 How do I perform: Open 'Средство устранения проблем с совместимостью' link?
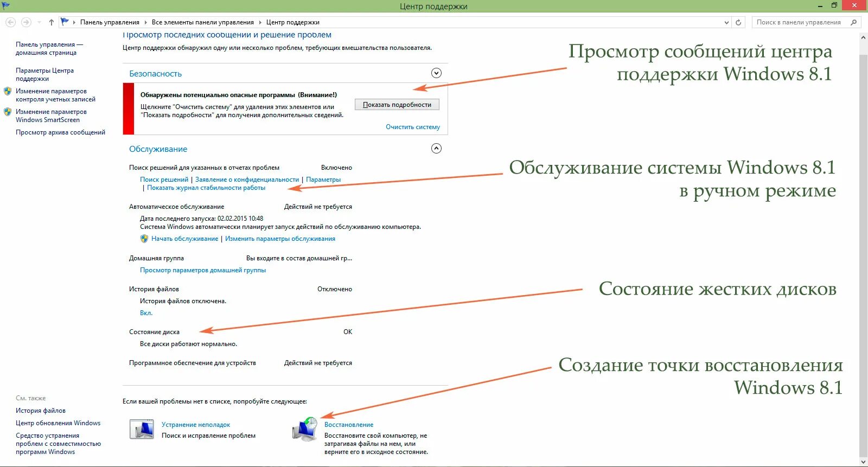click(x=58, y=444)
